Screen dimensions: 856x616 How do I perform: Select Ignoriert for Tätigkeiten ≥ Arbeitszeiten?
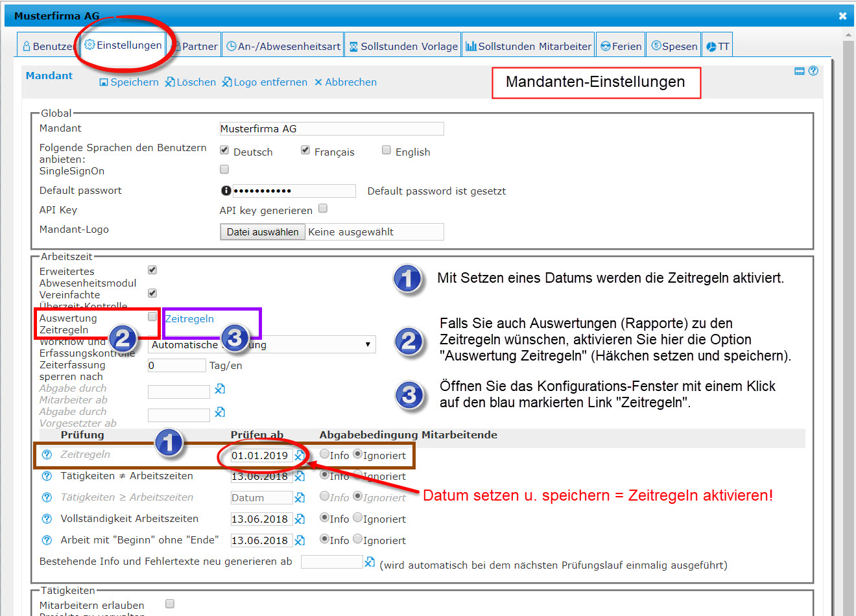click(x=357, y=496)
